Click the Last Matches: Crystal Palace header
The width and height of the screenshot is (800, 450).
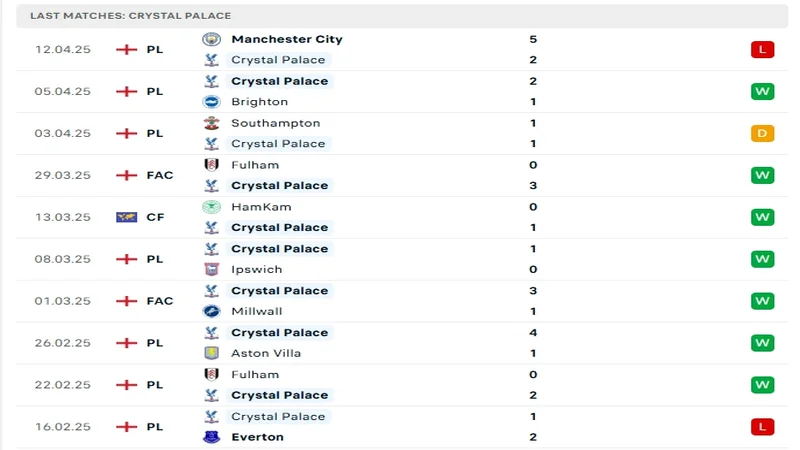tap(131, 16)
